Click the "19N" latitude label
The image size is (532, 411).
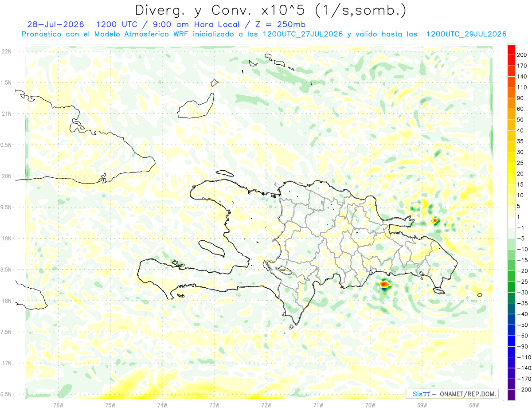7,239
